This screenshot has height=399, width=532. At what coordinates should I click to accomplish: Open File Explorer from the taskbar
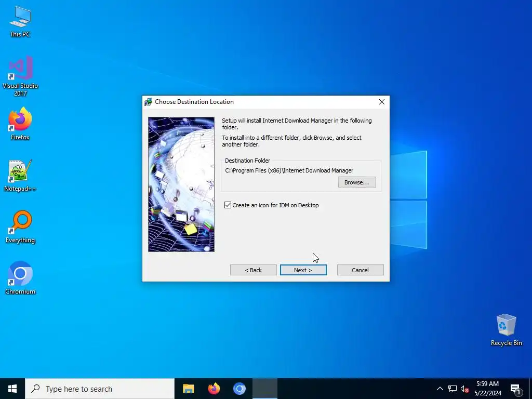(x=188, y=389)
